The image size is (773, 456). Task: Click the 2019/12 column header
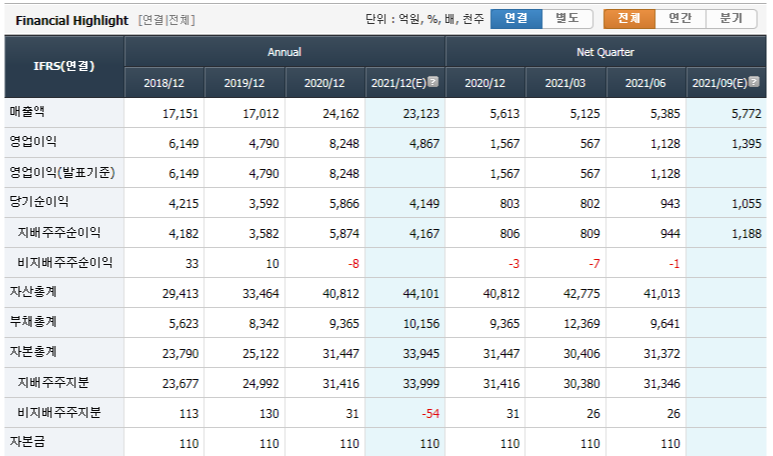coord(245,83)
